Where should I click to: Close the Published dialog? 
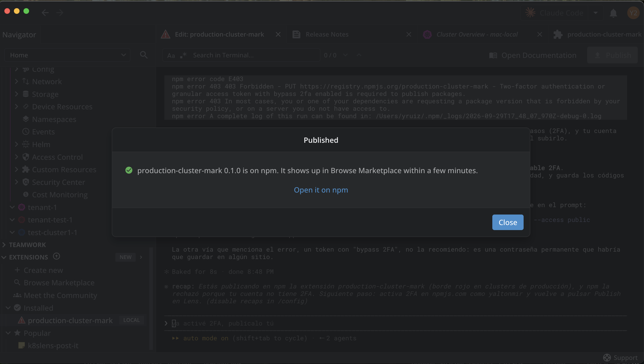click(x=508, y=222)
